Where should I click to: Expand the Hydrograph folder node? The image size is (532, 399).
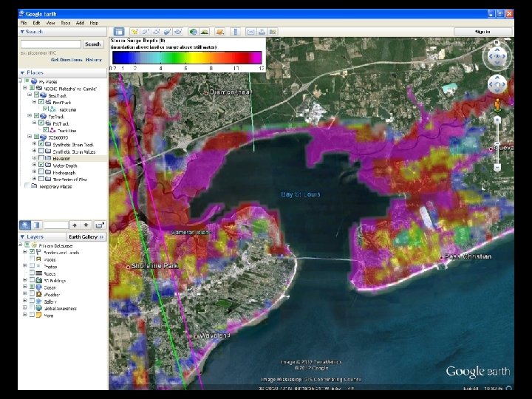tap(34, 172)
